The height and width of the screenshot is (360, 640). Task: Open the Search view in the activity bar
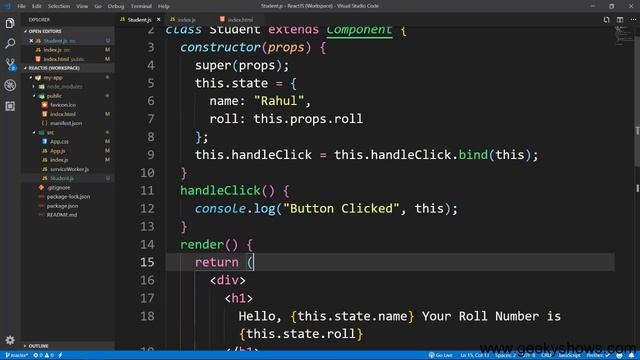(x=10, y=43)
